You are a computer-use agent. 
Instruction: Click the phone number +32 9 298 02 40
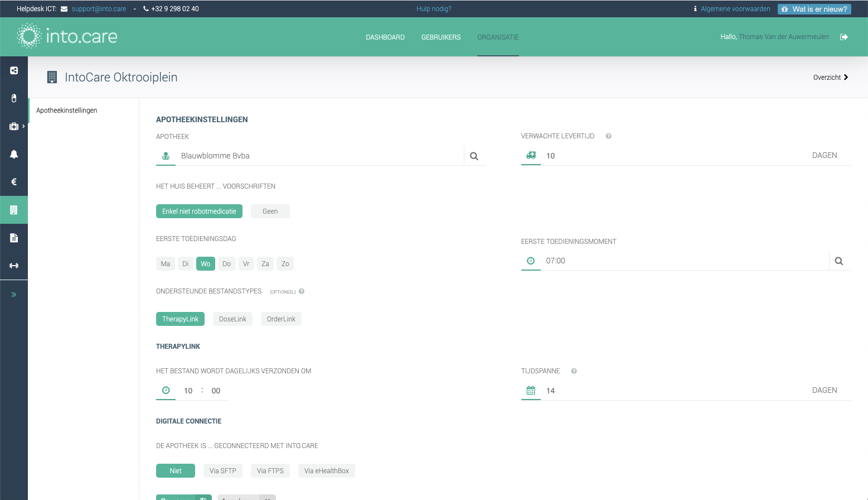175,9
